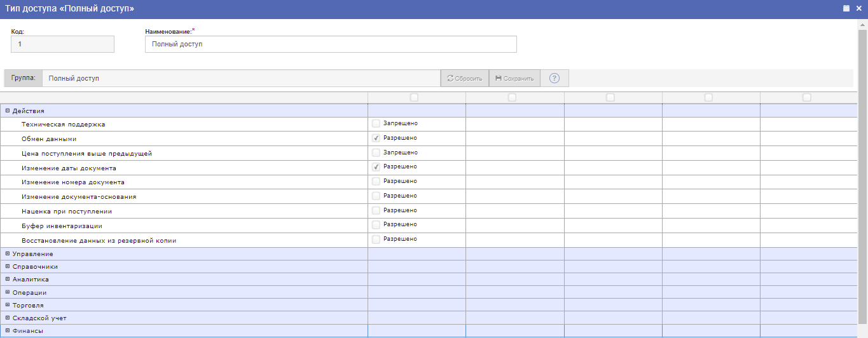Collapse the Действия group

pyautogui.click(x=8, y=111)
